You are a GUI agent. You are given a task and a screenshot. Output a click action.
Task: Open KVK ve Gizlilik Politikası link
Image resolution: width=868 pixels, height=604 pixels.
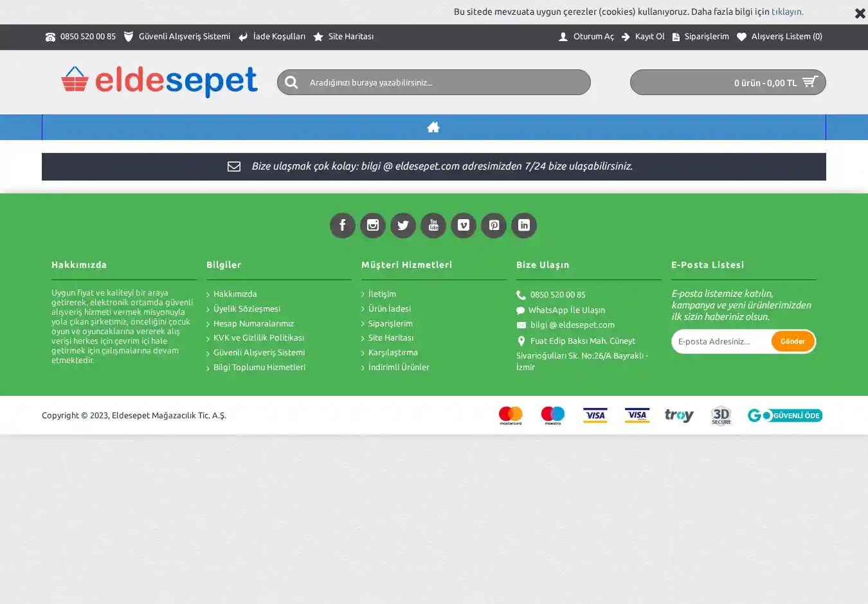(x=258, y=338)
